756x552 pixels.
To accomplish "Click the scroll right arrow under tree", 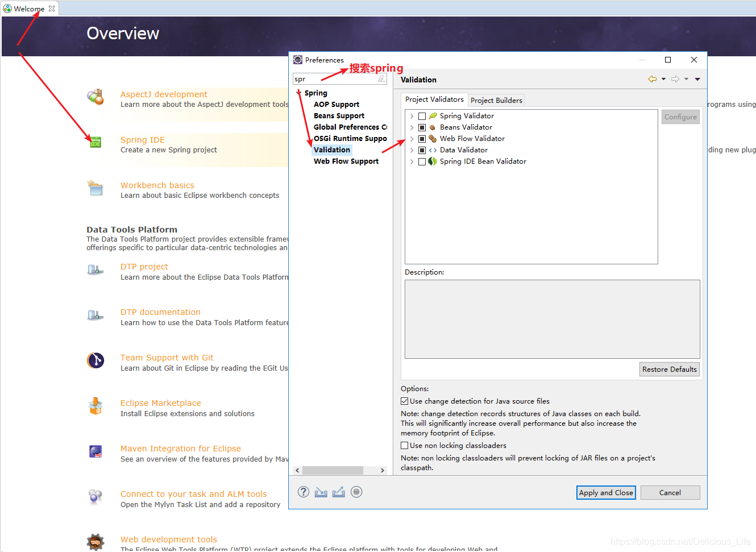I will pyautogui.click(x=383, y=471).
